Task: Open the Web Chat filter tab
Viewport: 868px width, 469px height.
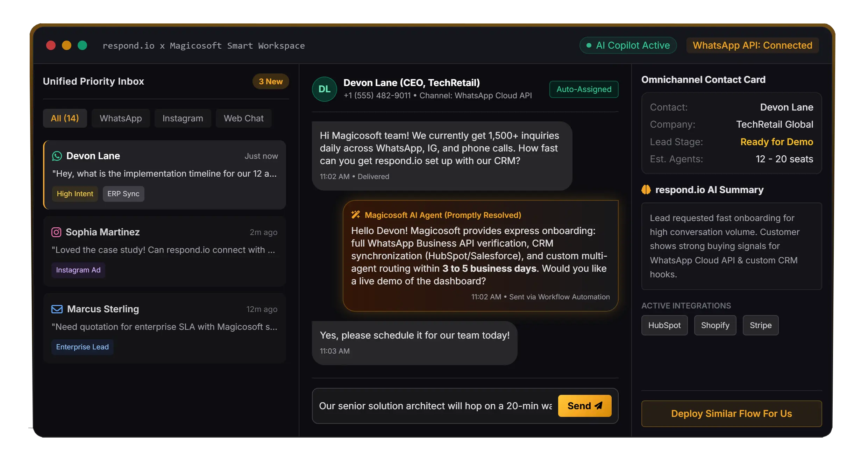Action: (x=243, y=118)
